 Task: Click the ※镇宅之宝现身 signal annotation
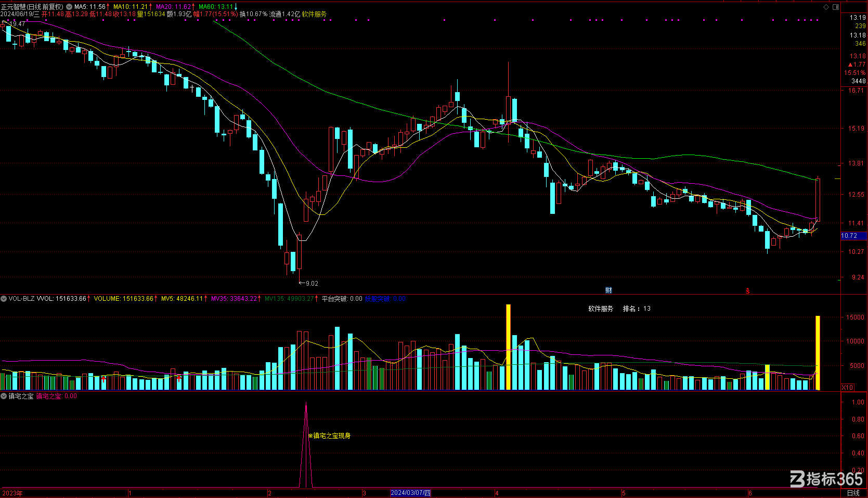pos(329,436)
